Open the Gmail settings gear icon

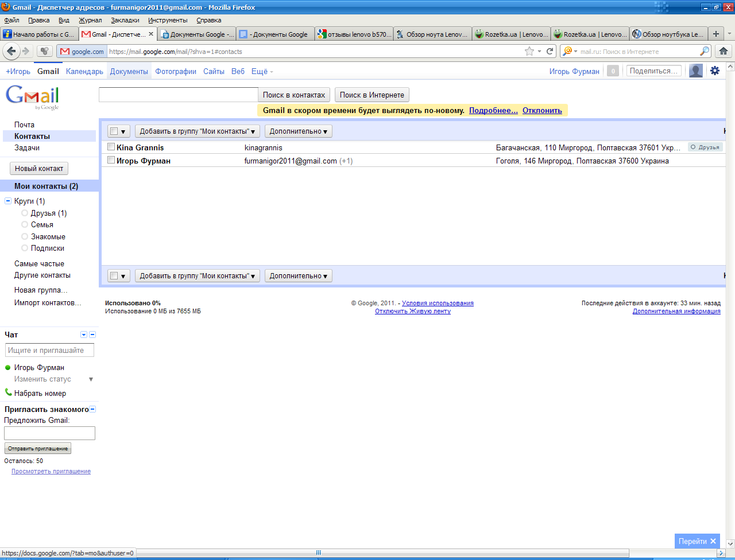[x=715, y=71]
